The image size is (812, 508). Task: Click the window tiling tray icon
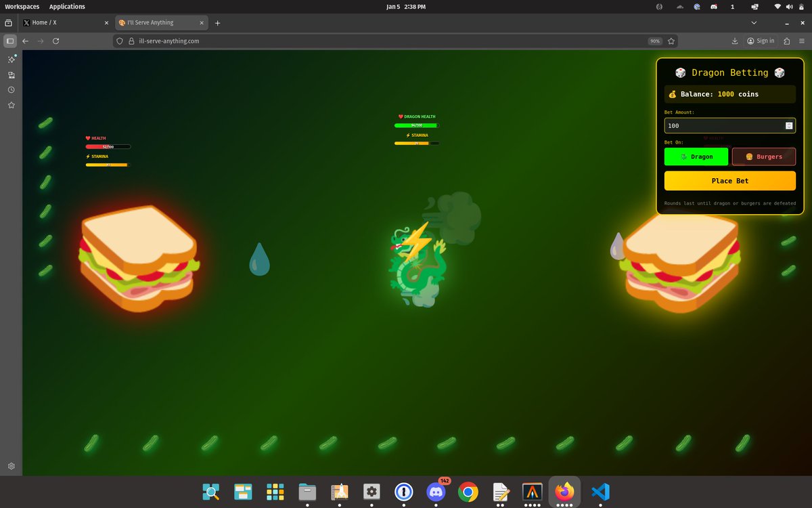pos(754,6)
